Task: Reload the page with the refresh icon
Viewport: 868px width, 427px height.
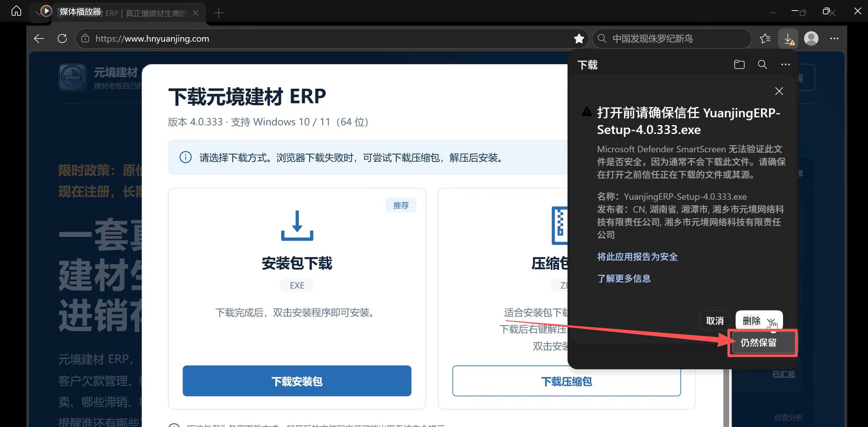Action: pos(62,39)
